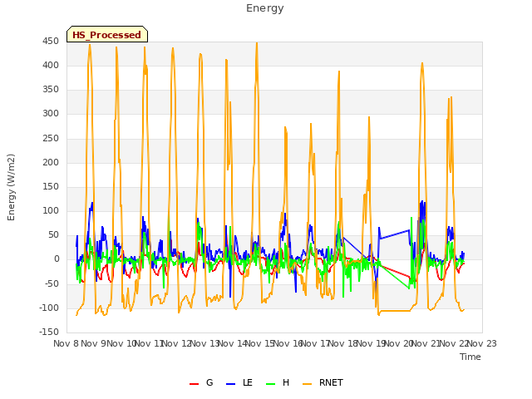532x399 pixels.
Task: Click the 150 y-axis tick label
Action: 51,186
